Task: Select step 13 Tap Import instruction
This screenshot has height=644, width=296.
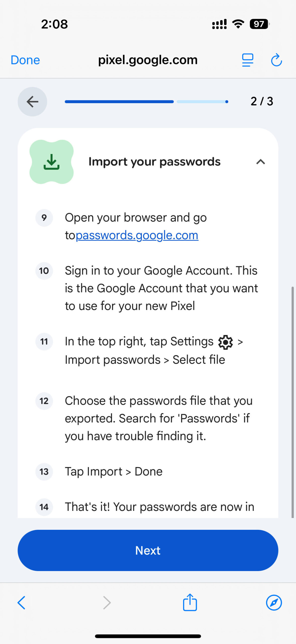Action: (113, 471)
